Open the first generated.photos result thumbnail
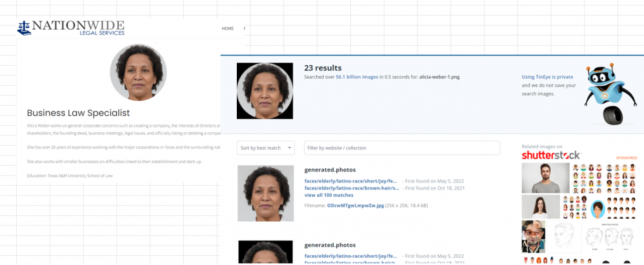The width and height of the screenshot is (644, 265). 266,193
